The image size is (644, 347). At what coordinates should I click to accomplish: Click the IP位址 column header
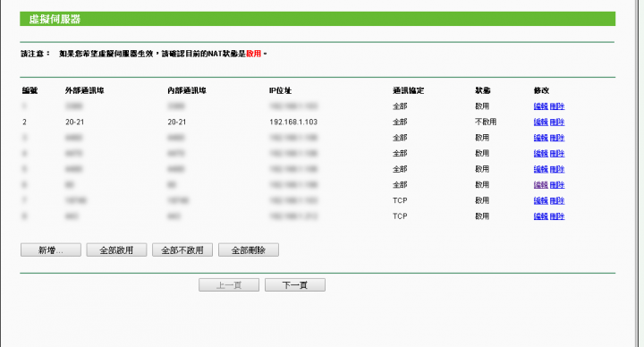coord(280,90)
